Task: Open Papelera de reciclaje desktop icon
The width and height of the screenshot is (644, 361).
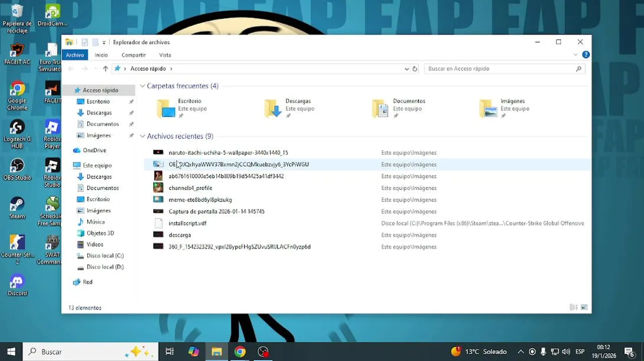Action: [17, 19]
